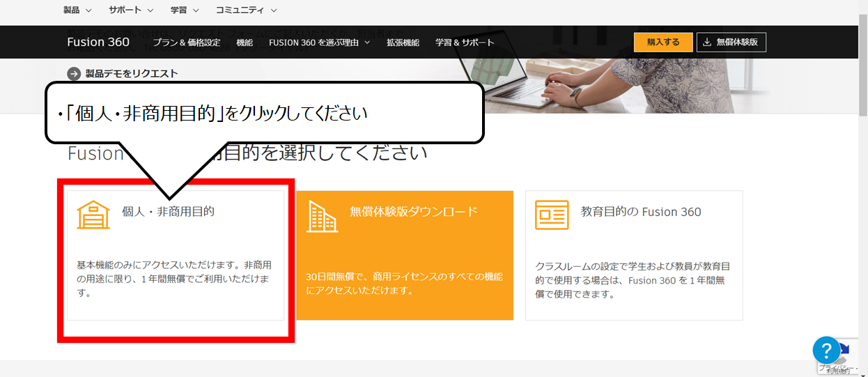868x377 pixels.
Task: Click the arrow icon beside 製品デモをリクエスト
Action: click(x=74, y=74)
